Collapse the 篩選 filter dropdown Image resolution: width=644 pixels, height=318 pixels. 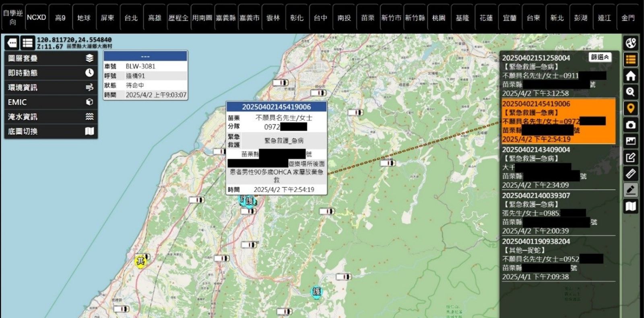point(600,57)
